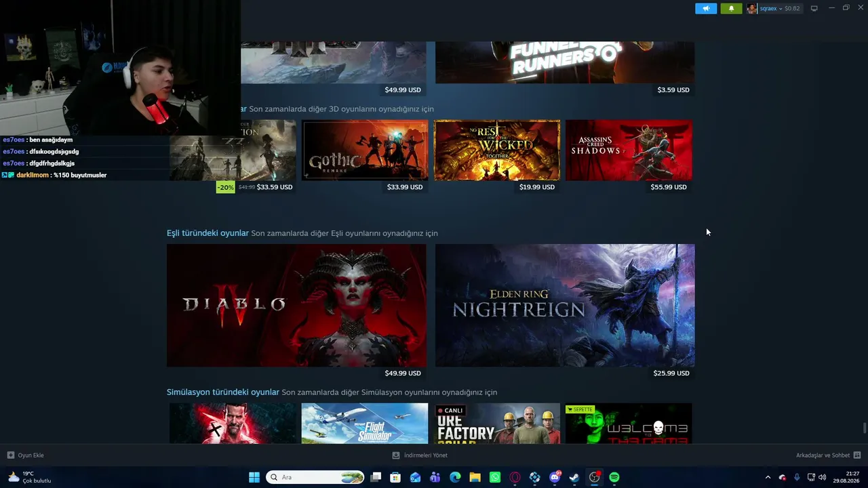Launch Microsoft Store from the taskbar
Viewport: 868px width, 488px height.
click(395, 478)
